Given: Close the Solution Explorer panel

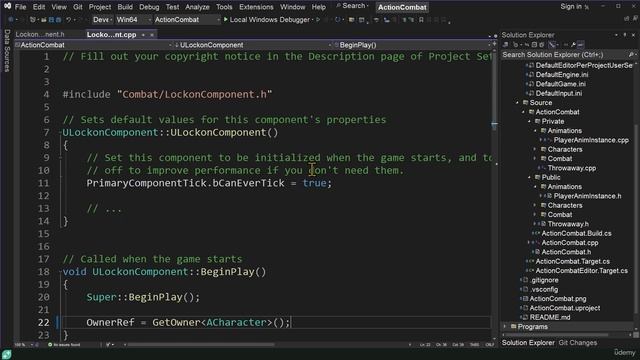Looking at the screenshot, I should pyautogui.click(x=633, y=35).
